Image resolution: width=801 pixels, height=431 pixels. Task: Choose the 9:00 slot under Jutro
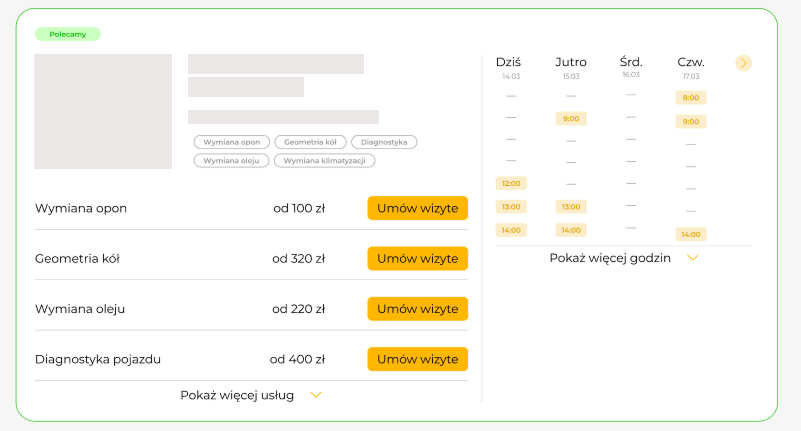[x=571, y=118]
